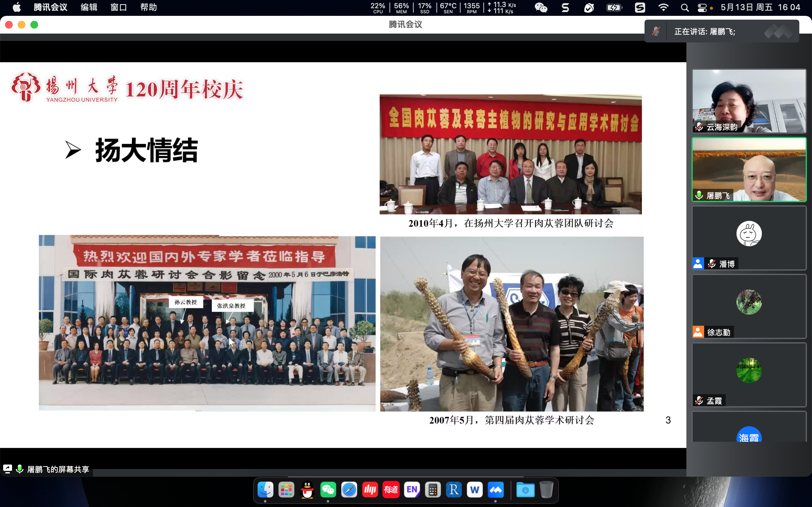This screenshot has height=507, width=812.
Task: Open the 帮助 menu
Action: (148, 7)
